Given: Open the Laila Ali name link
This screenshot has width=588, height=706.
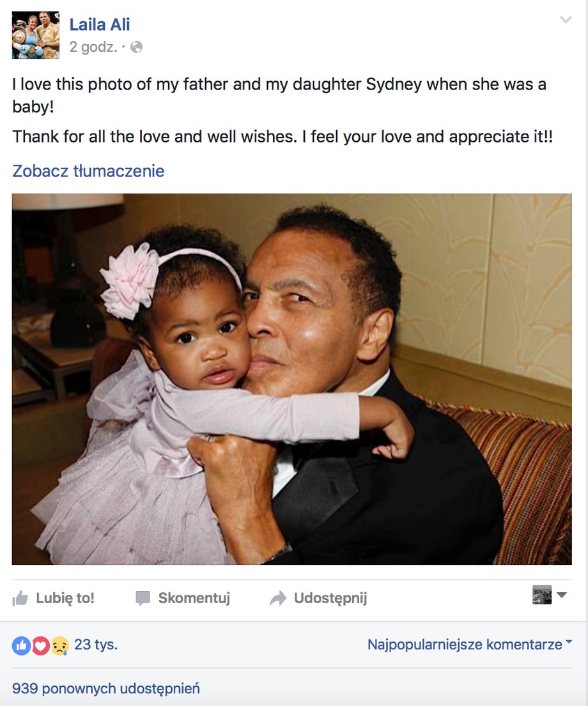Looking at the screenshot, I should 100,24.
